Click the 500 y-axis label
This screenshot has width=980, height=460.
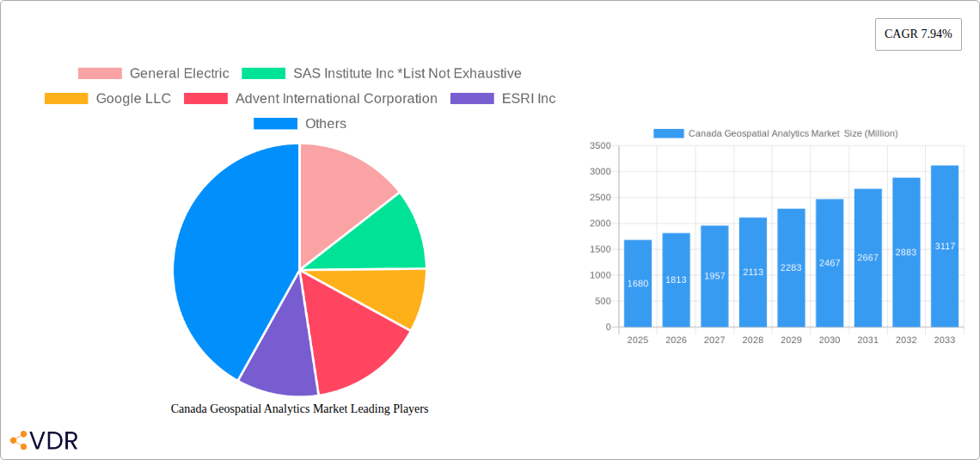click(x=603, y=301)
